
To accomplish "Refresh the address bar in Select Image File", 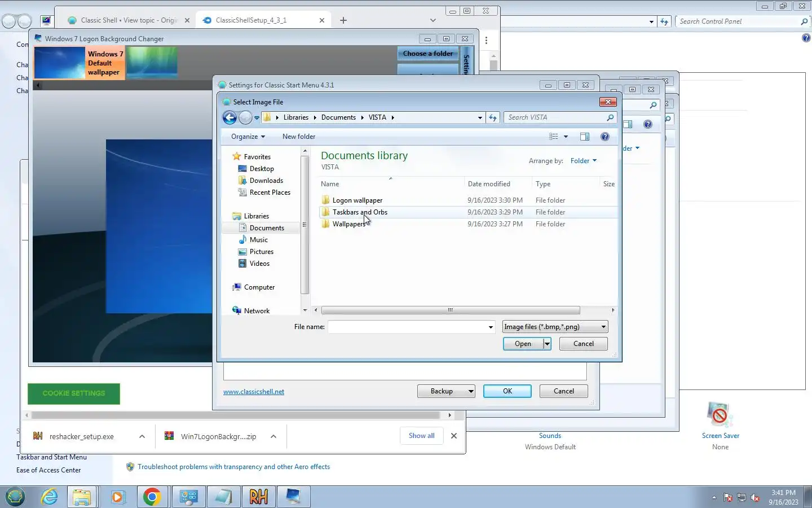I will [x=493, y=117].
